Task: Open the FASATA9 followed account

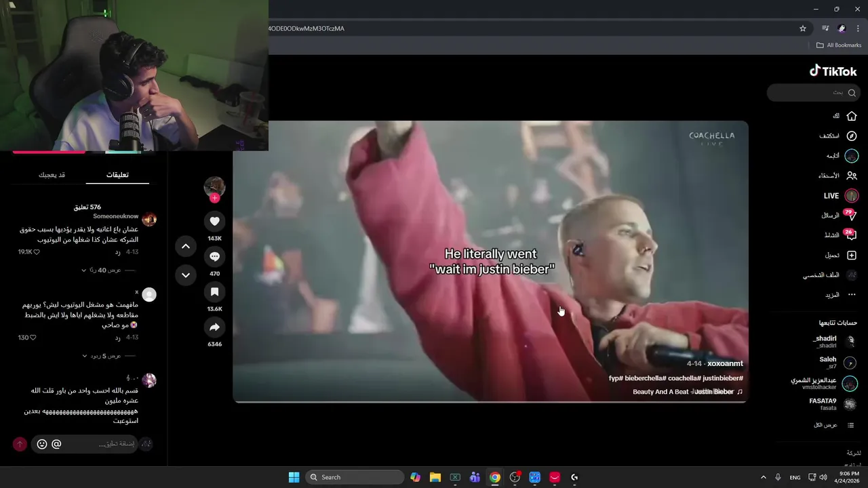Action: pyautogui.click(x=833, y=405)
